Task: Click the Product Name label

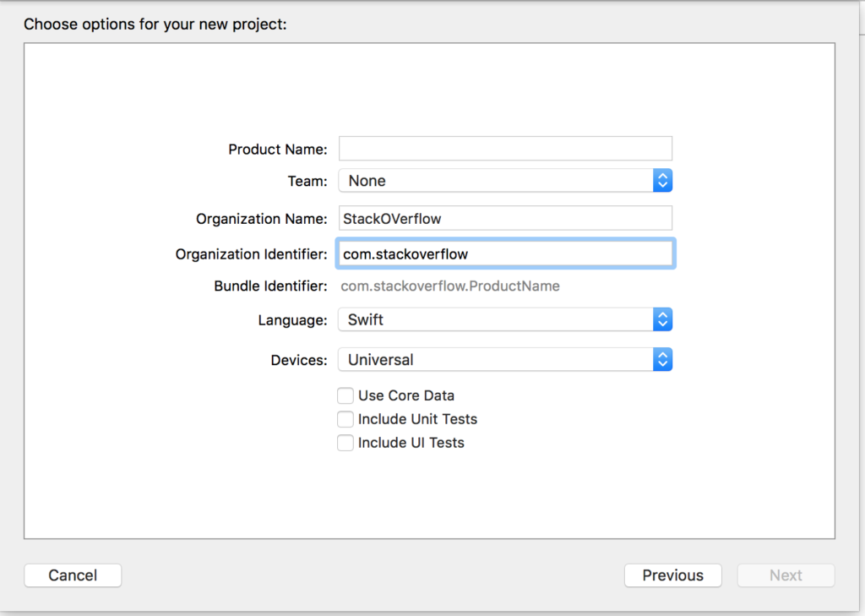Action: click(x=277, y=150)
